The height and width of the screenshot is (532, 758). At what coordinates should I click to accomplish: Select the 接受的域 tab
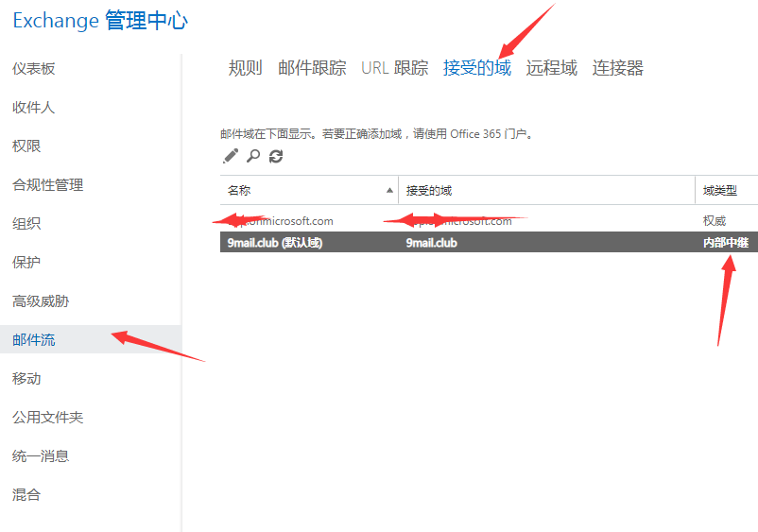(x=476, y=68)
